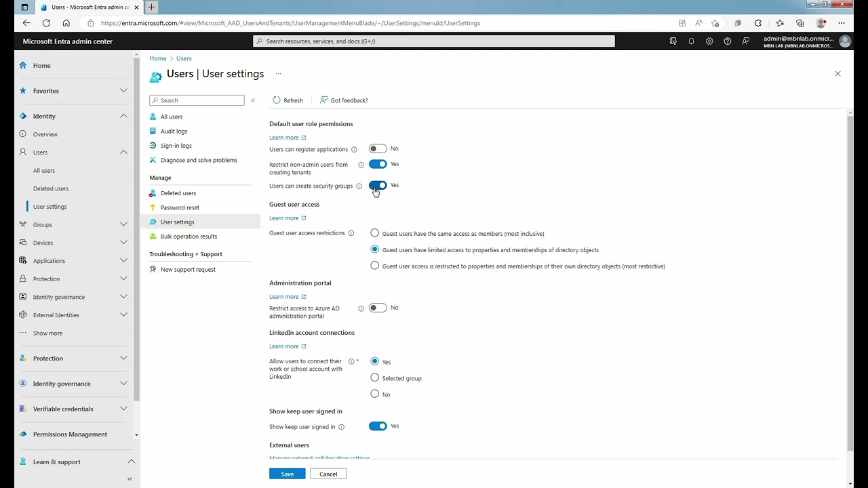Screen dimensions: 868x488
Task: Click the Learn & support icon
Action: pos(23,462)
